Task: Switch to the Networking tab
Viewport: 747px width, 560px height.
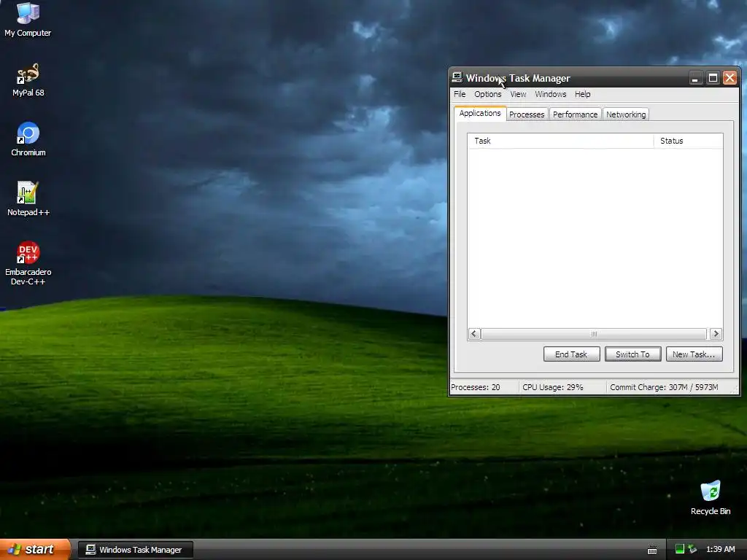Action: click(x=626, y=114)
